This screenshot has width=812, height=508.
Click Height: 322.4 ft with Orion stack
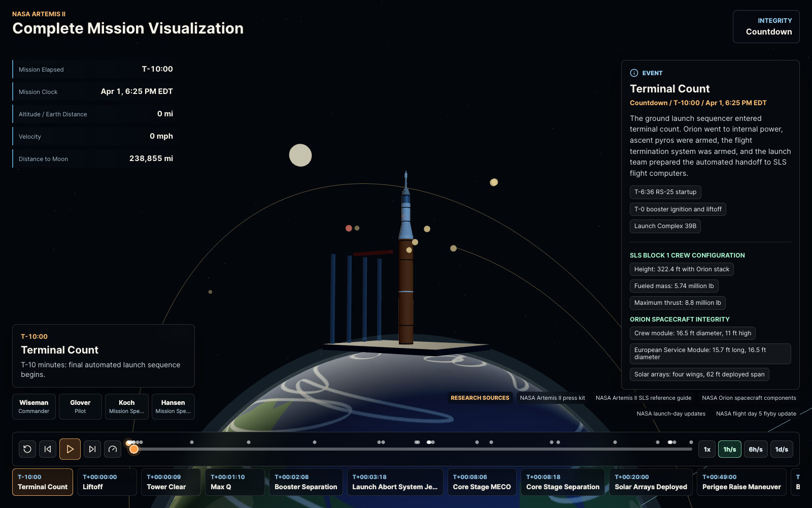click(682, 269)
